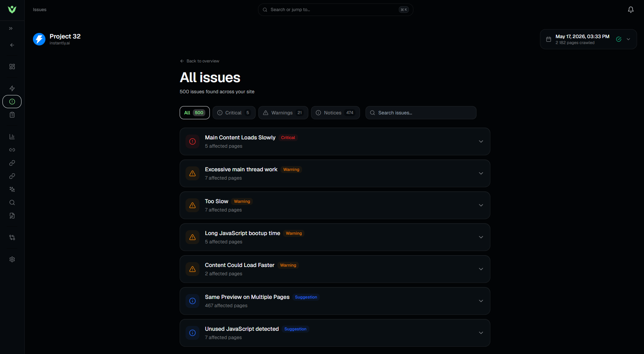This screenshot has height=354, width=644.
Task: Filter by Notices tab
Action: (335, 113)
